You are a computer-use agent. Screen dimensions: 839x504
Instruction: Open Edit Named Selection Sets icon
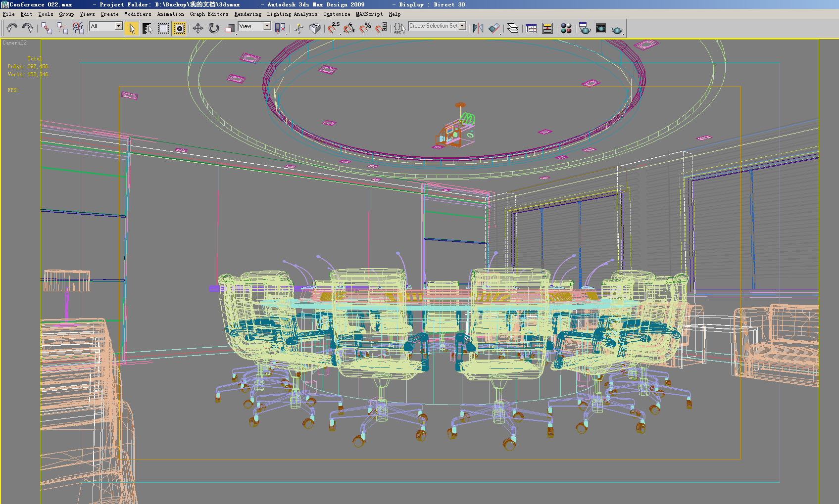pyautogui.click(x=399, y=28)
